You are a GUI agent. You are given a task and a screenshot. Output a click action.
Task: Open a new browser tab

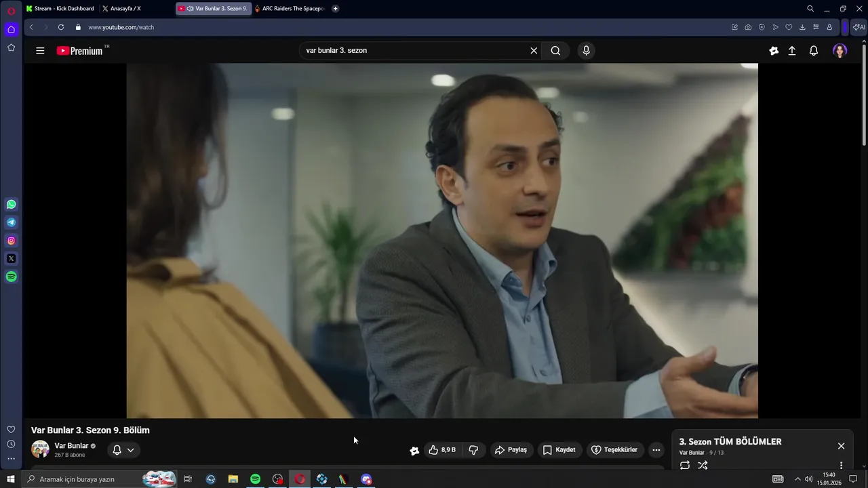(335, 9)
